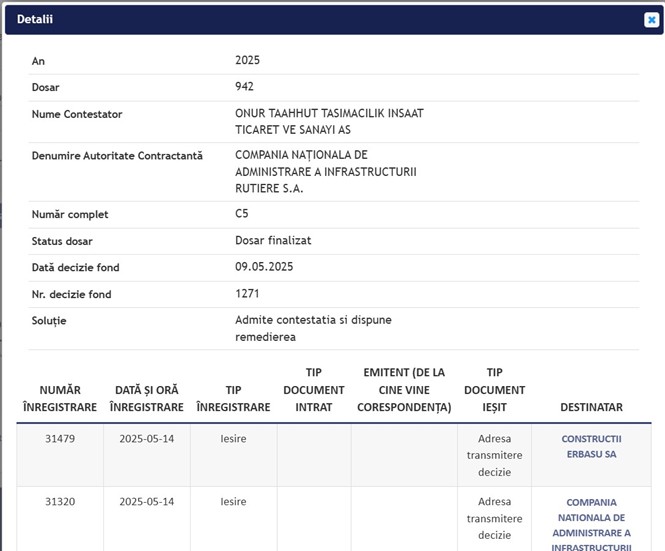Select the Număr complet value C5

(242, 213)
